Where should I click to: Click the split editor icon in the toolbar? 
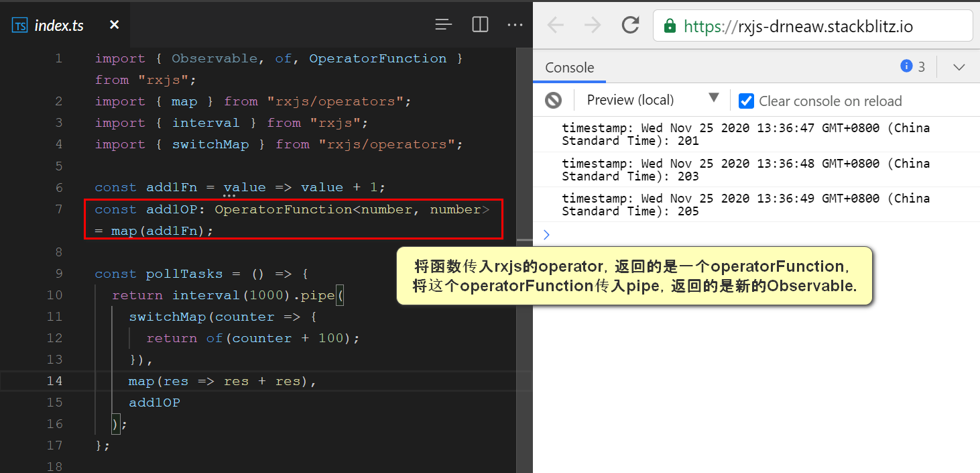click(x=480, y=24)
